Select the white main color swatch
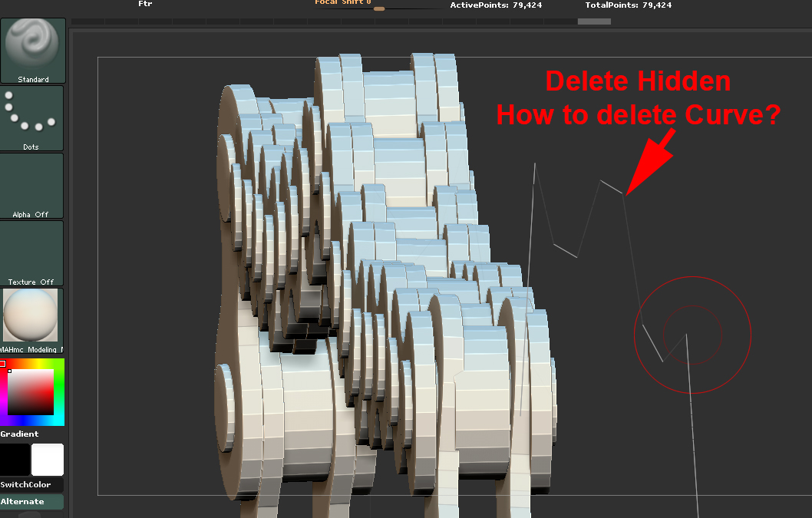The height and width of the screenshot is (518, 812). pyautogui.click(x=48, y=460)
